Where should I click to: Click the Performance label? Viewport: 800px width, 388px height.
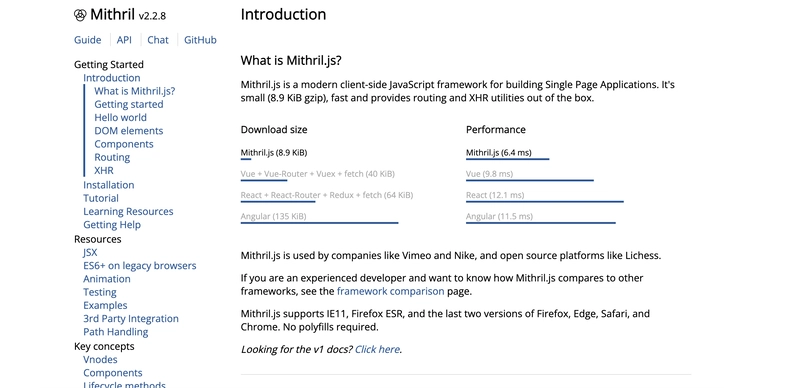[495, 130]
